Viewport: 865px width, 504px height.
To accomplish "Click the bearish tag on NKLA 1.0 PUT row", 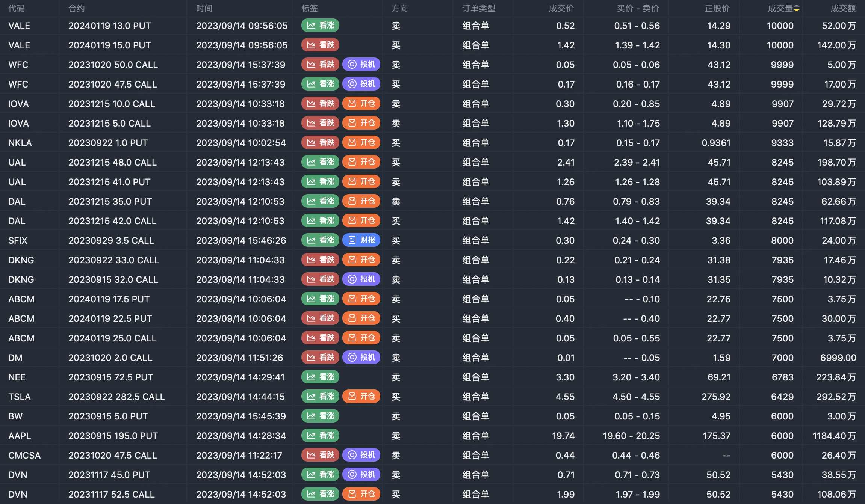I will [x=320, y=143].
